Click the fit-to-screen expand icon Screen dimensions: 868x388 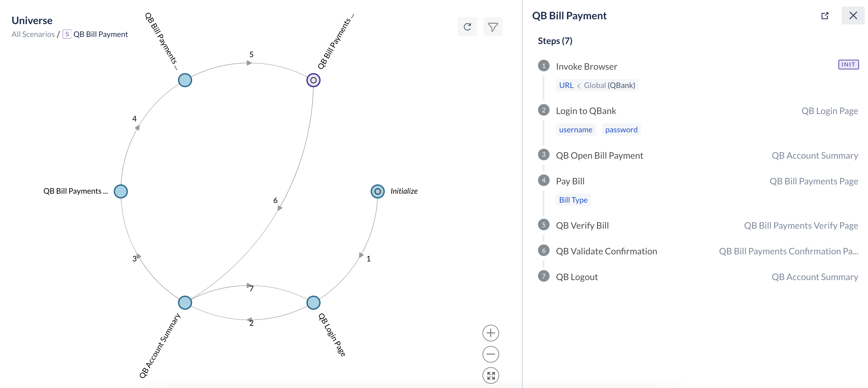pyautogui.click(x=490, y=375)
